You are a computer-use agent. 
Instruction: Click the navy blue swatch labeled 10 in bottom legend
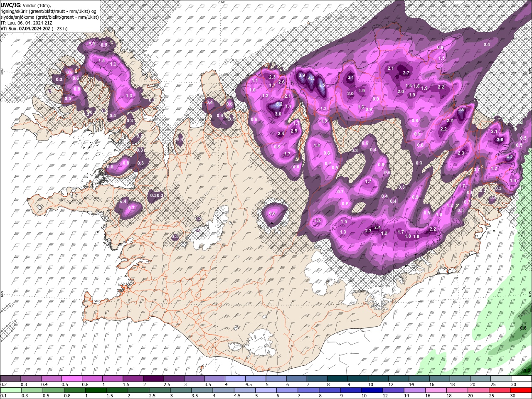coord(372,390)
